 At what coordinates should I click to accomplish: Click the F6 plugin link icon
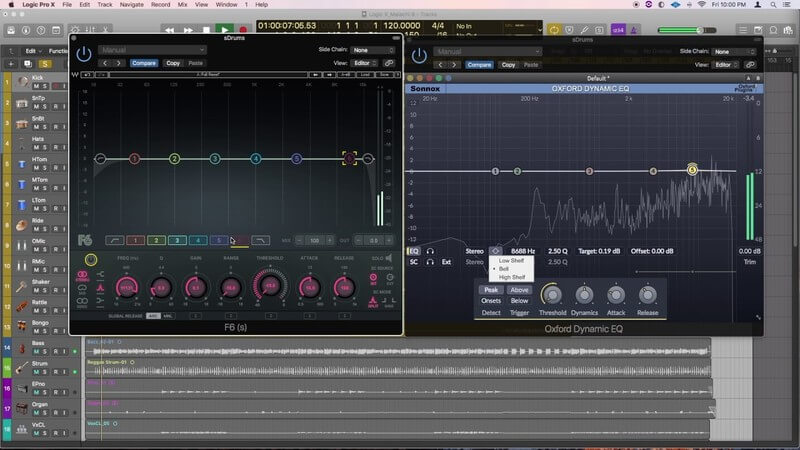pyautogui.click(x=389, y=63)
